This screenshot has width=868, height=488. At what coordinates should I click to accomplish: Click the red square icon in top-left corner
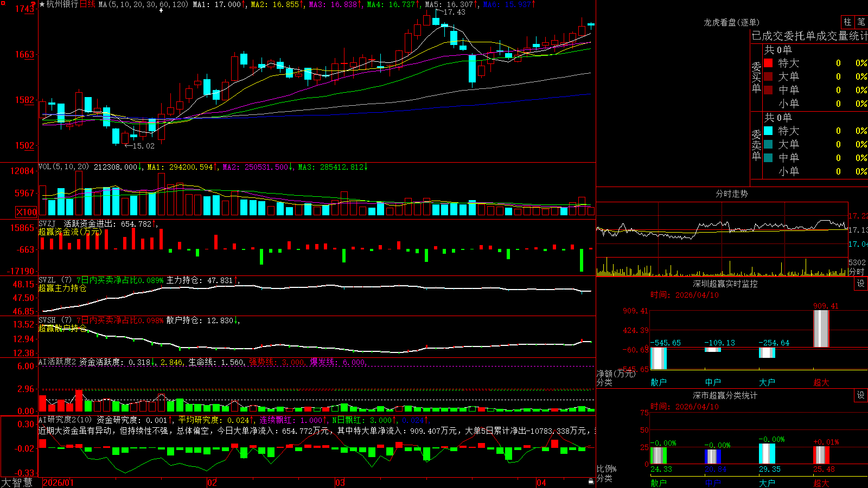[2, 2]
